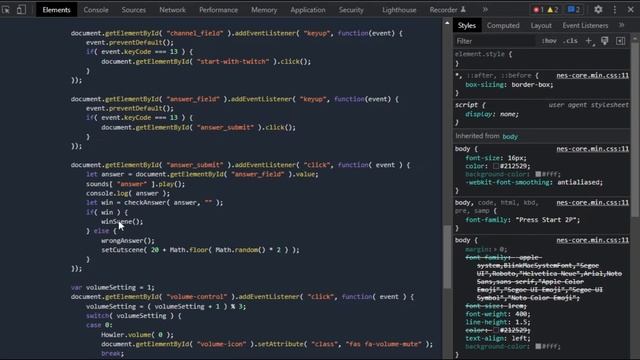
Task: Click the Filter styles input field
Action: (495, 41)
